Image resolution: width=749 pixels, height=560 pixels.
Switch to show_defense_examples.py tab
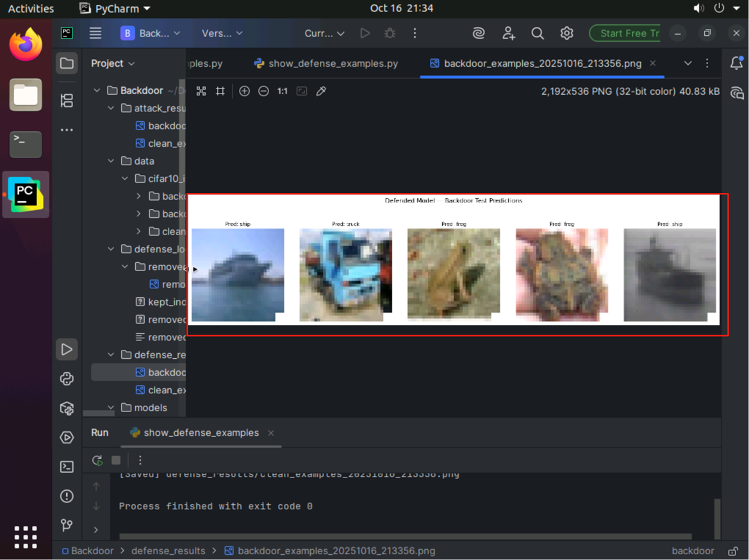click(326, 63)
